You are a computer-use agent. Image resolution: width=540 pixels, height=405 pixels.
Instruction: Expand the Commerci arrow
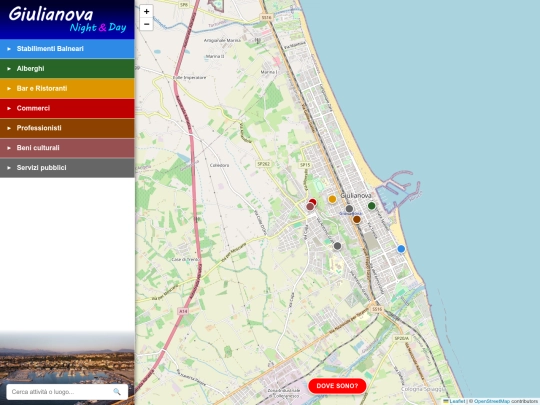pyautogui.click(x=9, y=108)
